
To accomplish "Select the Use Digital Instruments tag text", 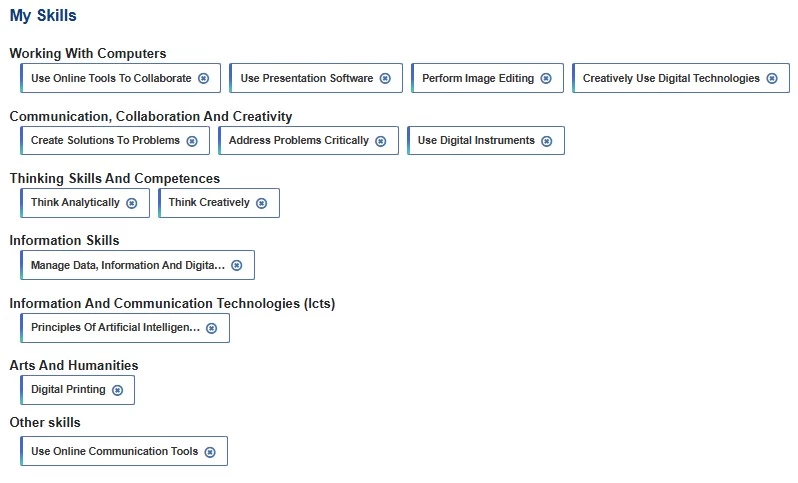I will pyautogui.click(x=476, y=140).
